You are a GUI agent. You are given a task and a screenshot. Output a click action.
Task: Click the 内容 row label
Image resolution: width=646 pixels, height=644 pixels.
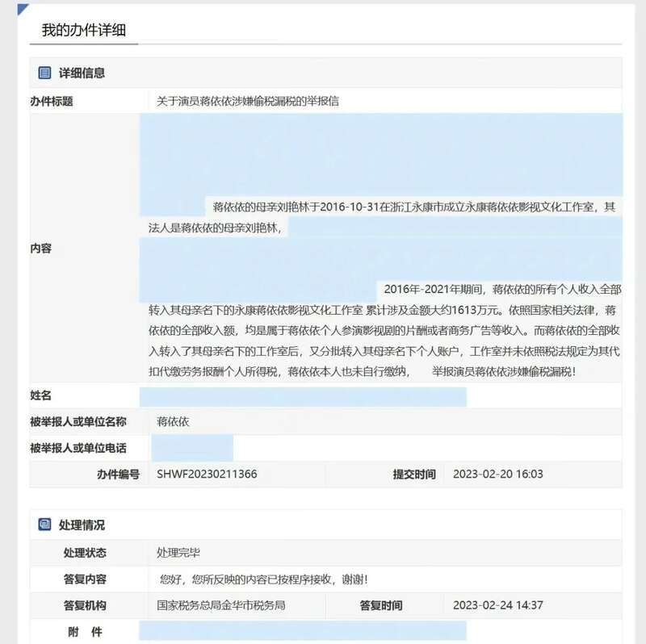pos(40,249)
